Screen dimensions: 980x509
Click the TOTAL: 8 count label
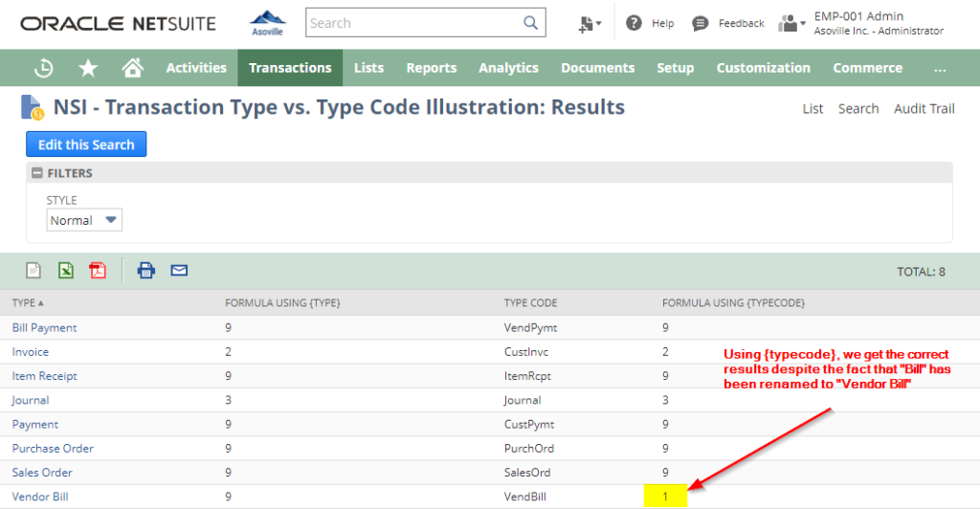click(921, 272)
